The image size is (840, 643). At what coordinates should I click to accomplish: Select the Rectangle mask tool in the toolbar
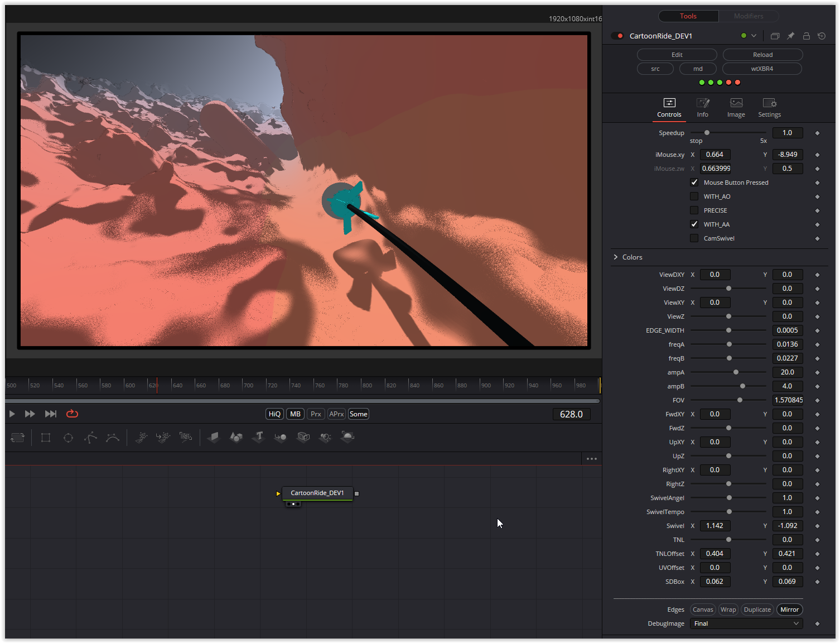pyautogui.click(x=46, y=437)
